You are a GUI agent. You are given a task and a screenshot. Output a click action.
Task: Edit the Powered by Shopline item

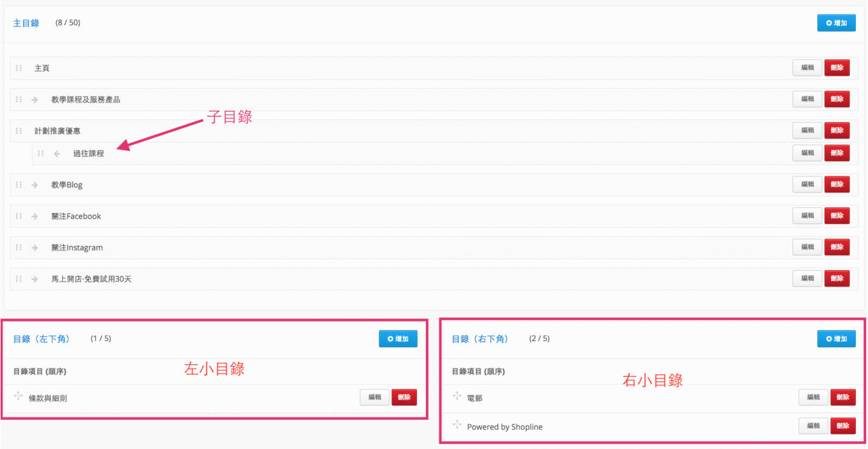[x=814, y=426]
